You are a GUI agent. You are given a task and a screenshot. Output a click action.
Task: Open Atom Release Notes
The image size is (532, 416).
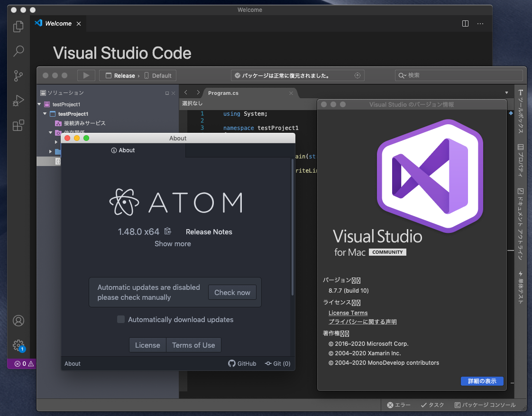point(209,232)
